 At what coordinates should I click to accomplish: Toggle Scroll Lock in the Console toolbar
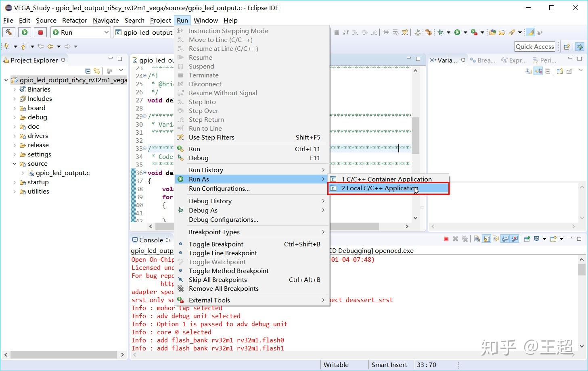[x=487, y=239]
